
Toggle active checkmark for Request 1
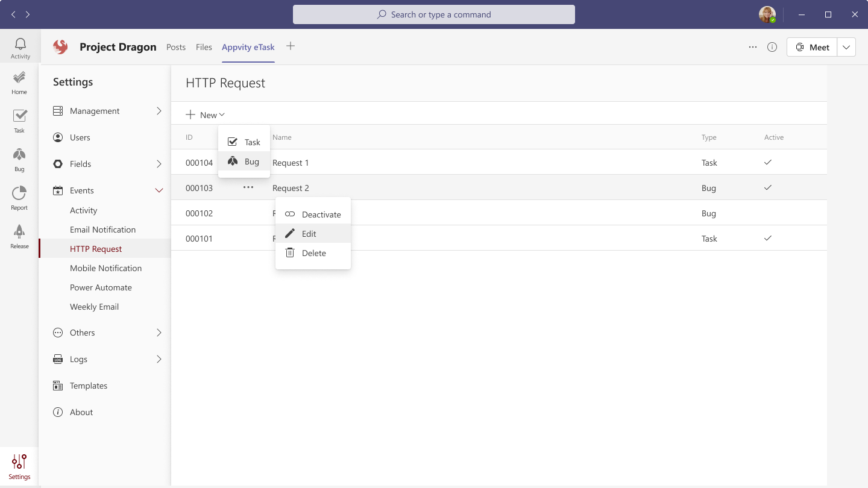coord(767,163)
